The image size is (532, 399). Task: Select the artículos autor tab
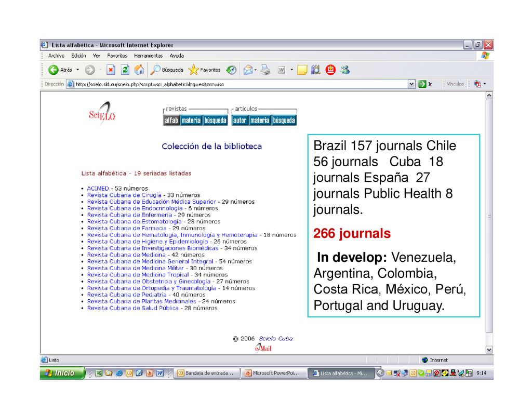click(x=240, y=121)
